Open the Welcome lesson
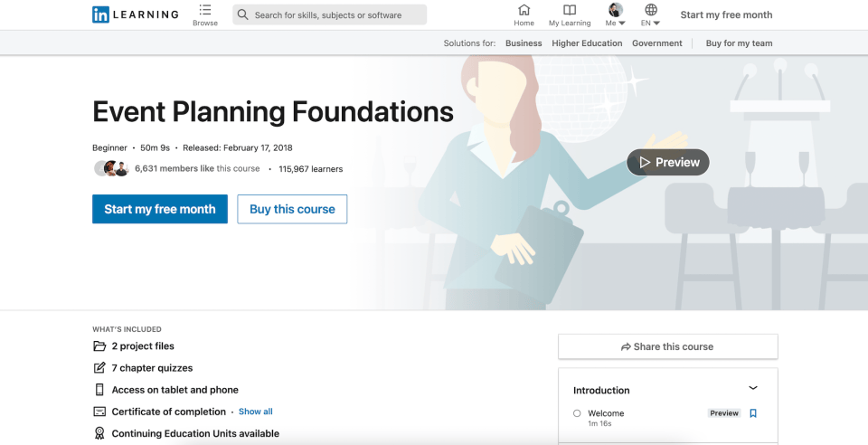The image size is (868, 445). click(606, 413)
